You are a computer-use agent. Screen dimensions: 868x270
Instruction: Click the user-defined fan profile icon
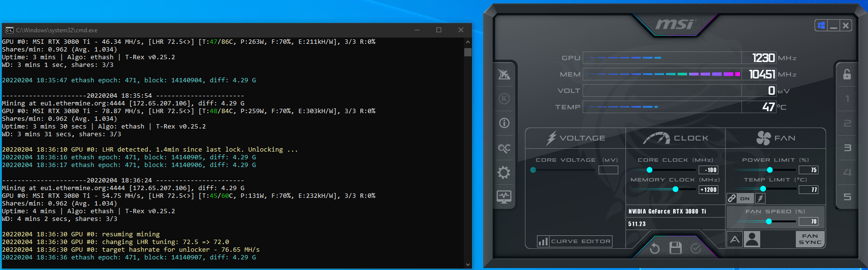click(752, 239)
